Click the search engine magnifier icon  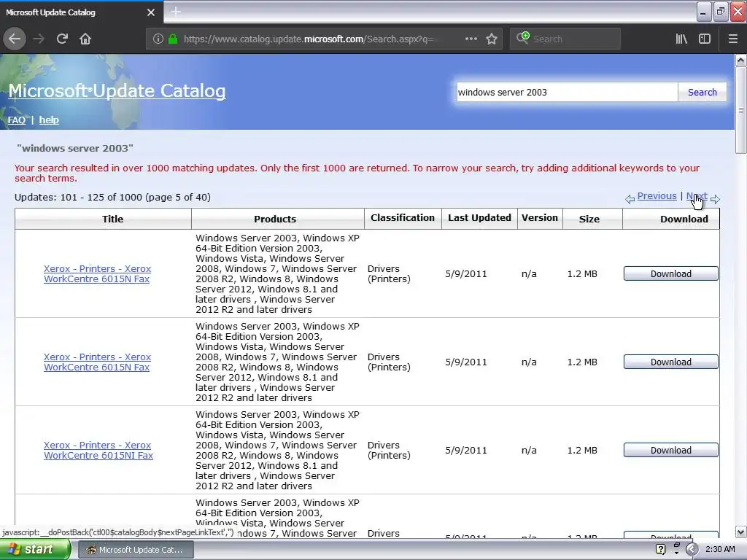coord(522,38)
